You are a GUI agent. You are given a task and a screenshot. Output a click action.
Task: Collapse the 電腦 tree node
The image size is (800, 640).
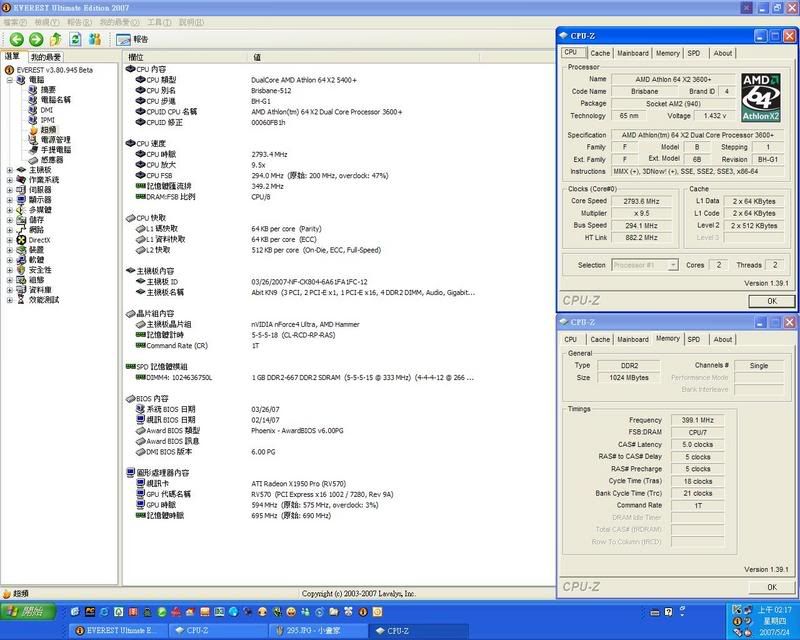click(x=10, y=80)
